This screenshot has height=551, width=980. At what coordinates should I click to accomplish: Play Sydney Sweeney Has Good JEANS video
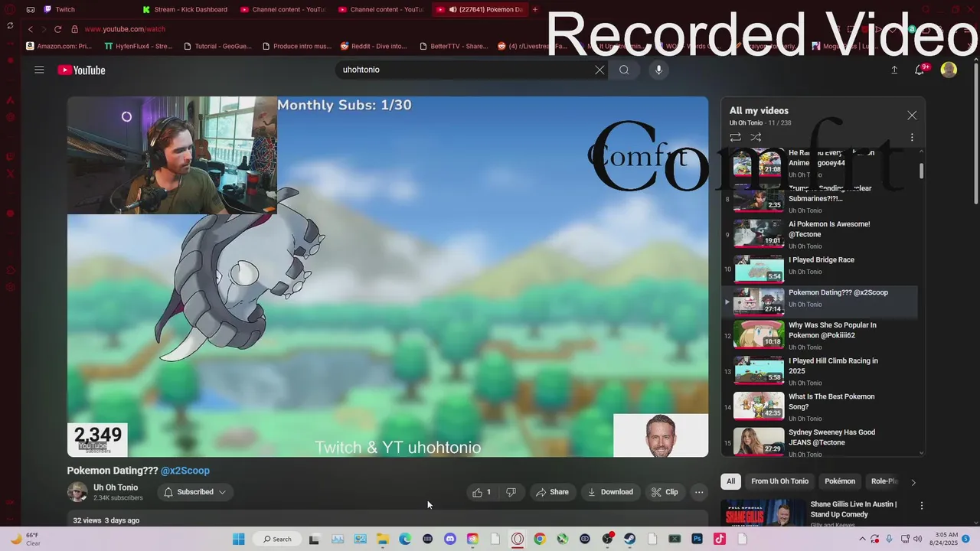click(x=819, y=442)
